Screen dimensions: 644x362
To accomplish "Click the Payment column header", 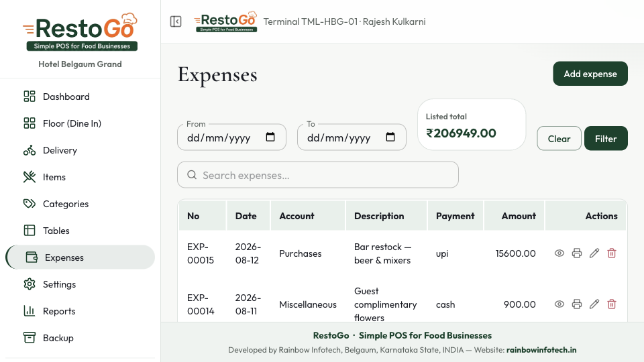I will pos(455,216).
